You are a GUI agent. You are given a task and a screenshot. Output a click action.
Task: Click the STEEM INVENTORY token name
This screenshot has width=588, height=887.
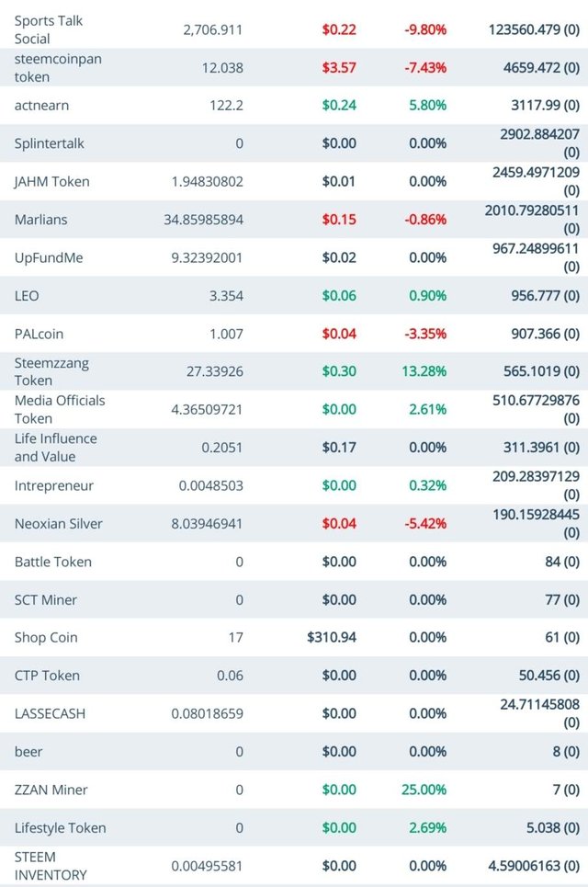51,866
